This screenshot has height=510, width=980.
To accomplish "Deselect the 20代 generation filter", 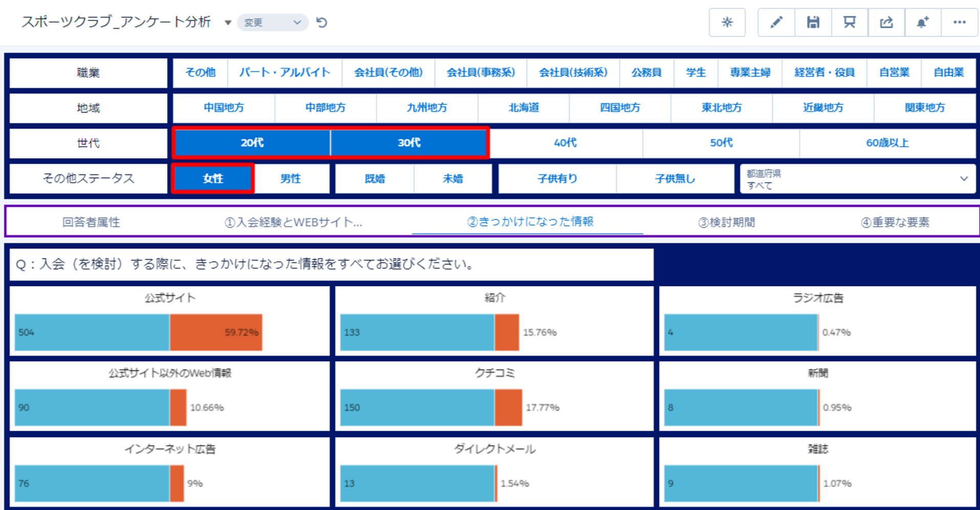I will pos(252,143).
